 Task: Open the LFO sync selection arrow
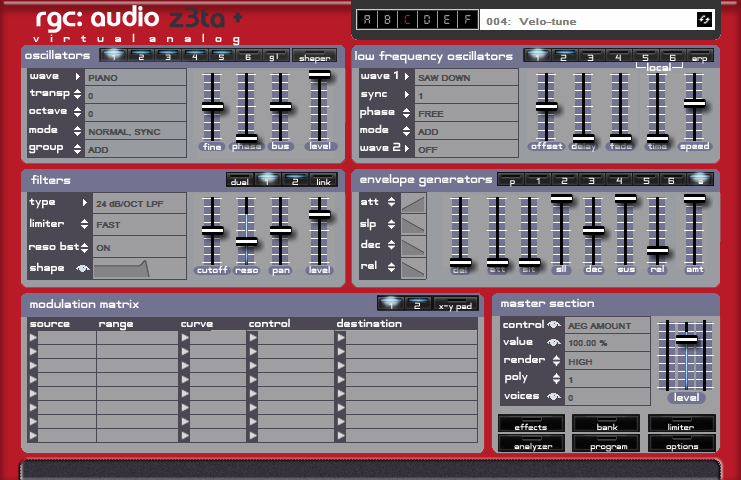click(406, 94)
